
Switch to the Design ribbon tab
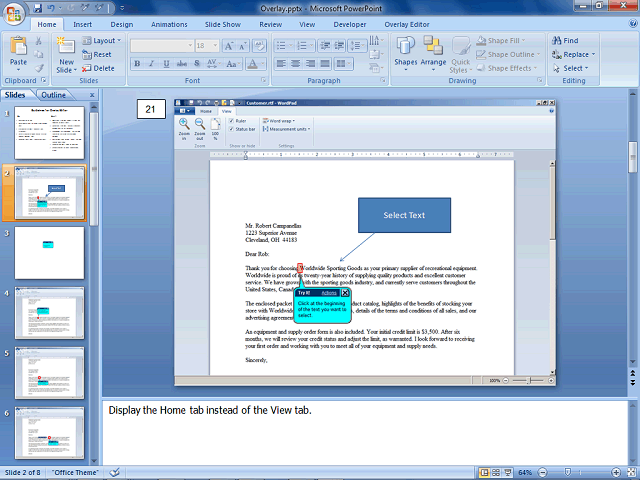coord(122,24)
